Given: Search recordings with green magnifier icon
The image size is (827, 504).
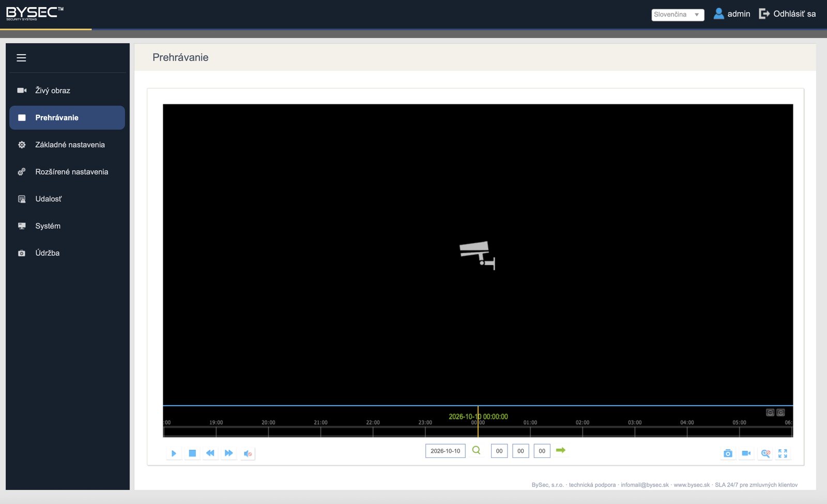Looking at the screenshot, I should 477,450.
